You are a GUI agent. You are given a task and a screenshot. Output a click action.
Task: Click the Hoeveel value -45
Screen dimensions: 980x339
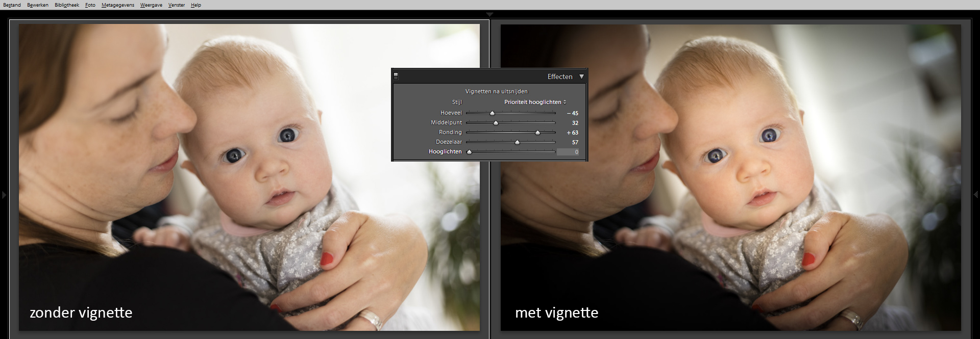coord(573,113)
